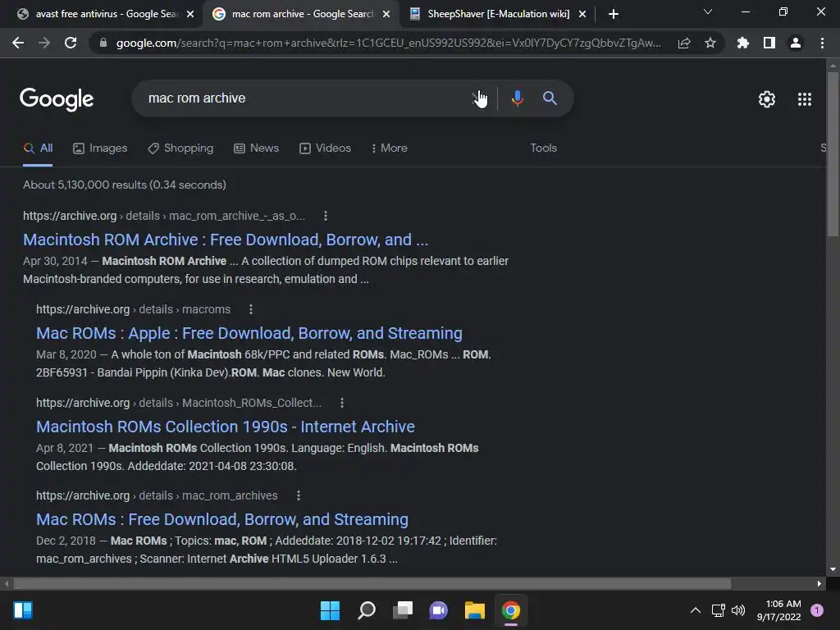This screenshot has height=630, width=840.
Task: Open the tab search dropdown chevron
Action: (708, 11)
